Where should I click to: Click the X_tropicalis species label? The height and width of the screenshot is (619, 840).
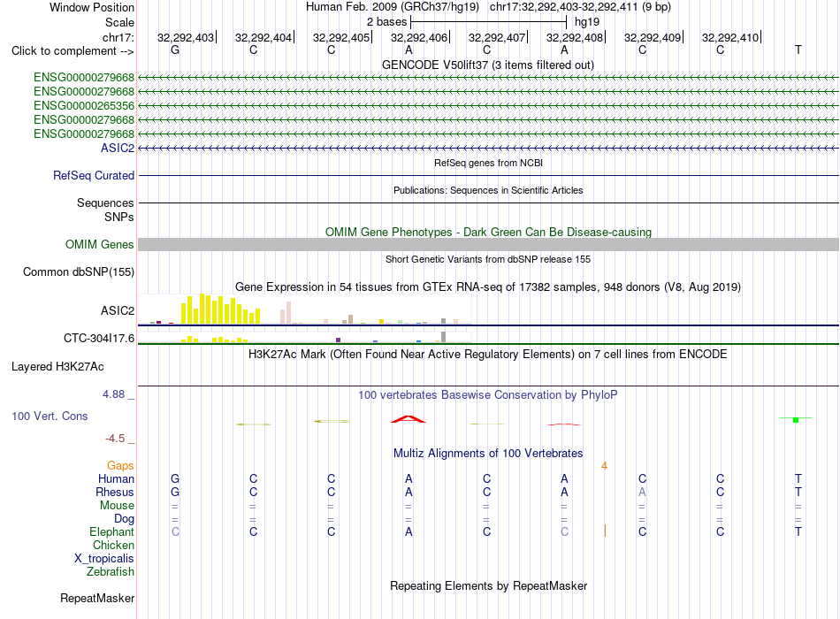click(x=104, y=559)
